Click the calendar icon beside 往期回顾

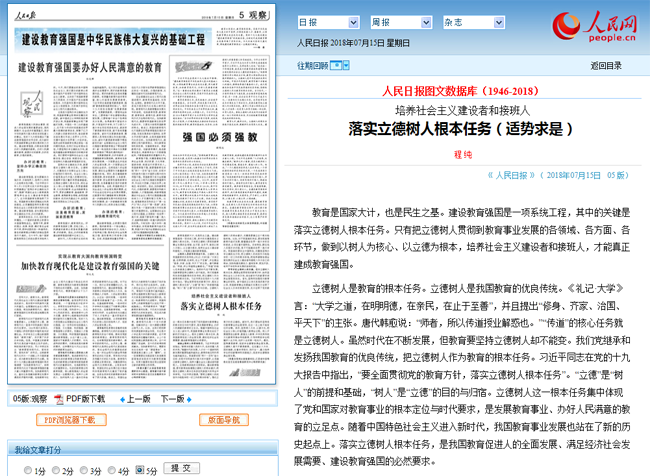pyautogui.click(x=335, y=66)
